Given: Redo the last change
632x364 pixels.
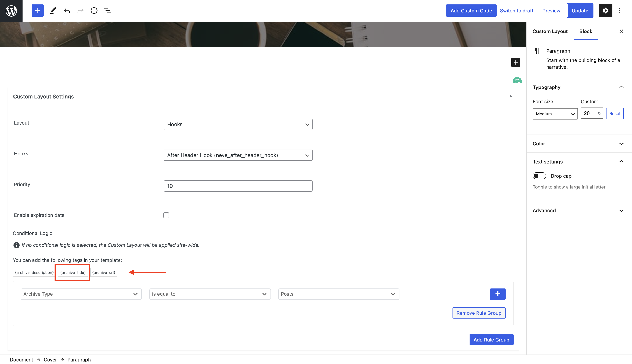Looking at the screenshot, I should pos(80,11).
